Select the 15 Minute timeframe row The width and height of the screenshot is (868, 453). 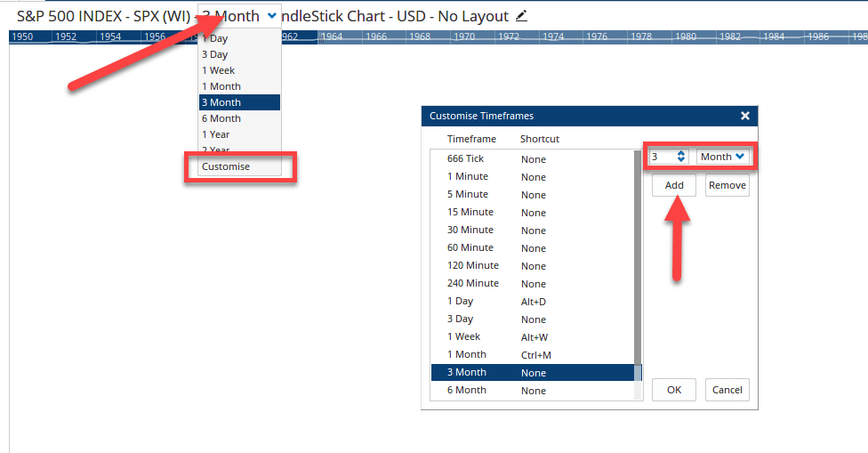532,212
